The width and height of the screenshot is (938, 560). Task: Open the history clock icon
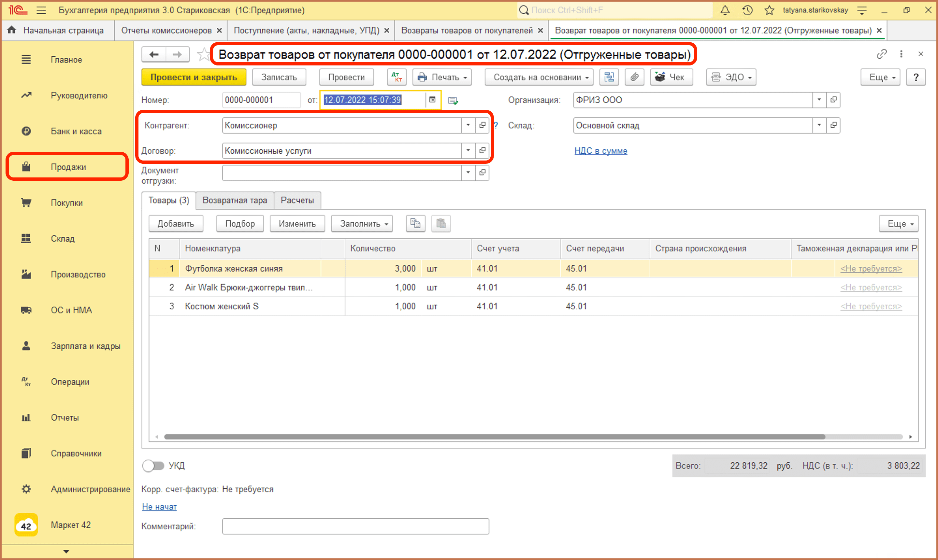coord(747,10)
